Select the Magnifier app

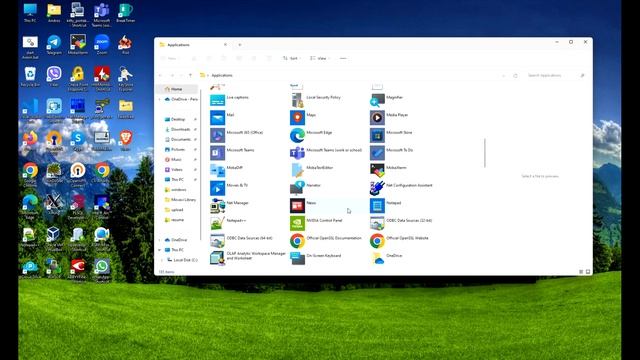coord(387,100)
